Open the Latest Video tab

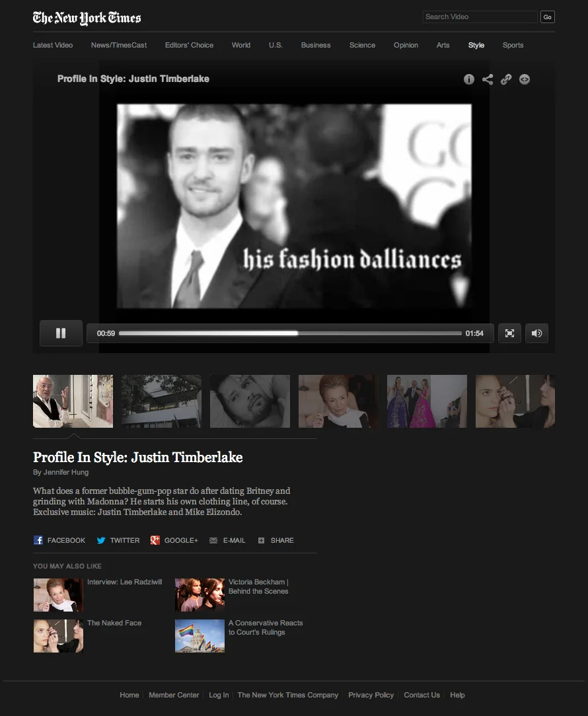pyautogui.click(x=53, y=45)
